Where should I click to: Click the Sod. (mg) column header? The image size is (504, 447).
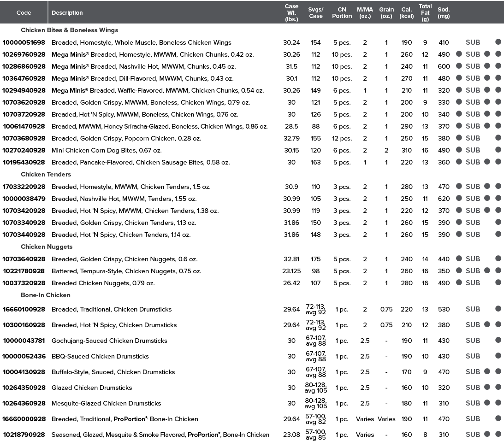pyautogui.click(x=444, y=12)
